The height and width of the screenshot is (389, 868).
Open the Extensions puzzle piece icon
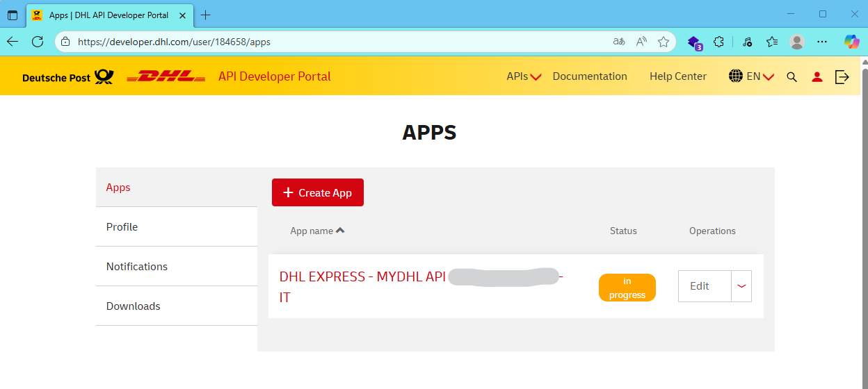pyautogui.click(x=719, y=42)
